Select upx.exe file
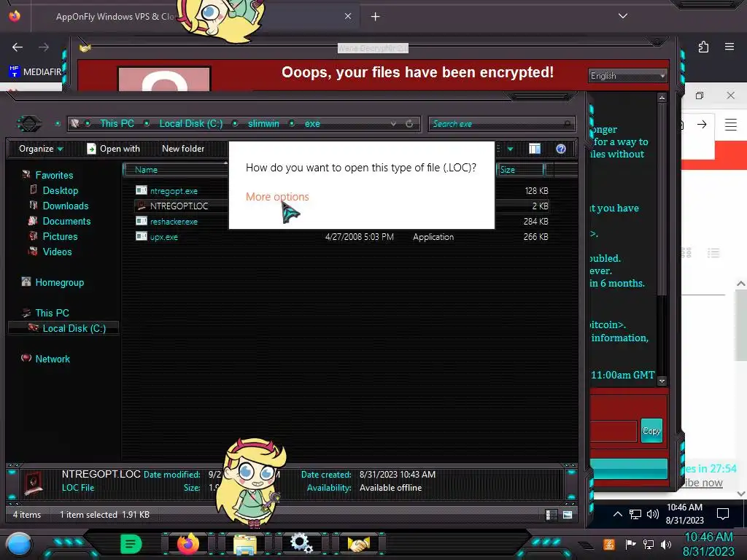Image resolution: width=747 pixels, height=560 pixels. 163,237
